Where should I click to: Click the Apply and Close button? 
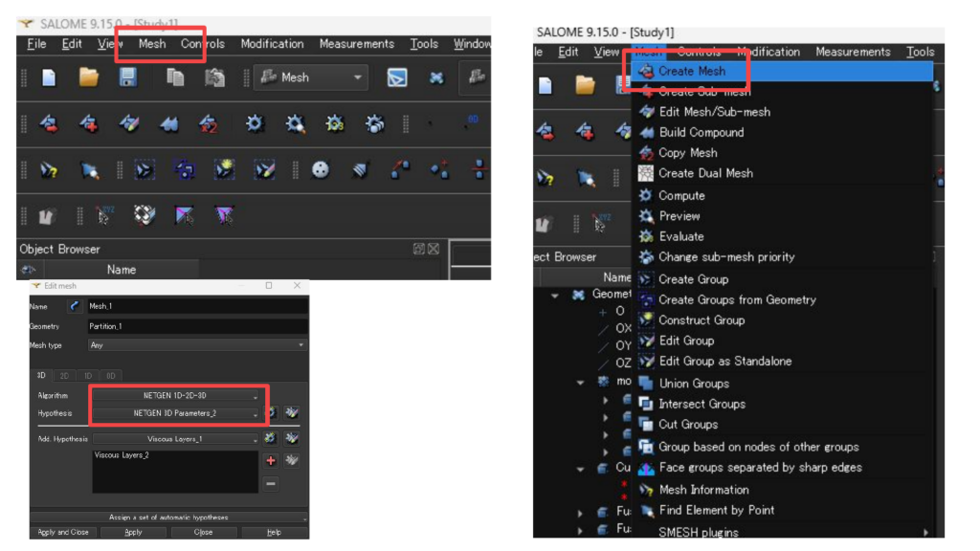point(63,532)
